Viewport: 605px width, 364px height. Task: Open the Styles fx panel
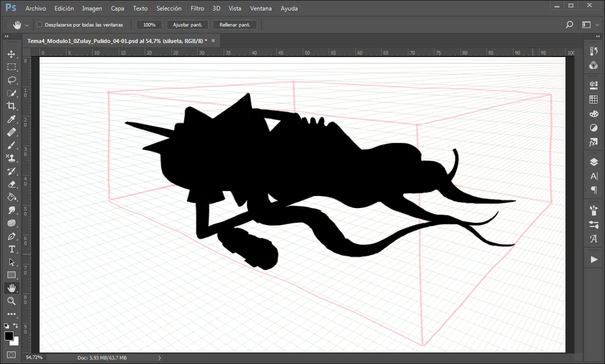click(594, 142)
